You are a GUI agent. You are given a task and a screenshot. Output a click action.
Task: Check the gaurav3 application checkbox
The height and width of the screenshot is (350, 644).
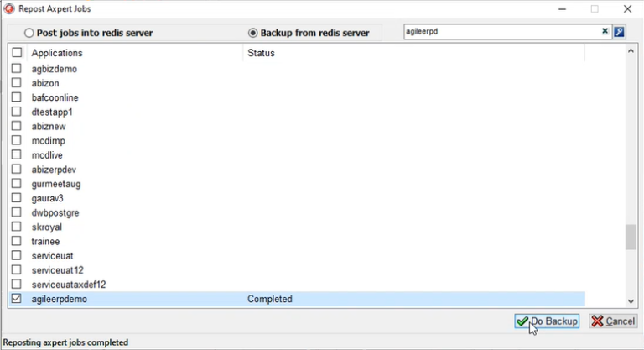point(17,198)
